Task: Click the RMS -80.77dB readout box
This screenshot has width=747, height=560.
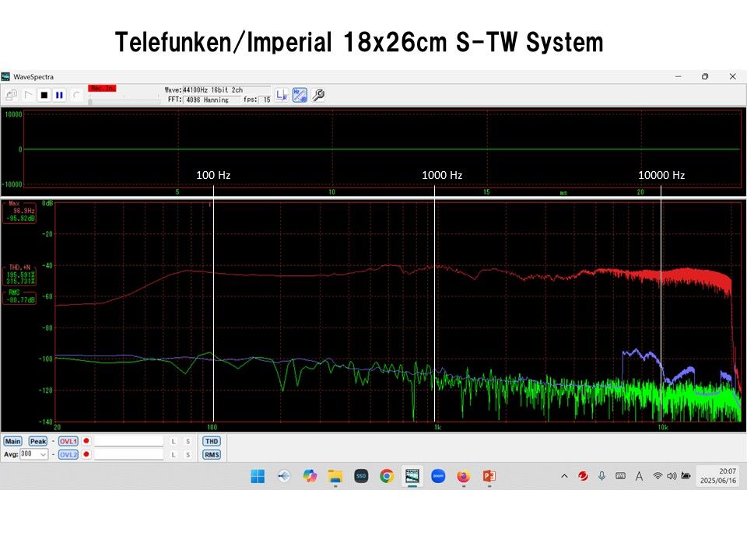Action: click(x=19, y=296)
